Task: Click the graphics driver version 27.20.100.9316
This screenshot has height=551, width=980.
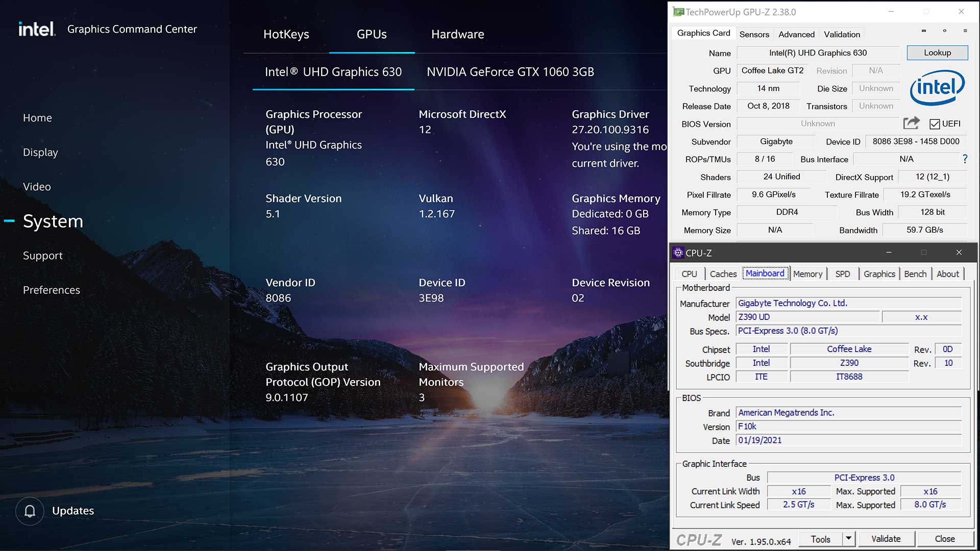Action: [610, 130]
